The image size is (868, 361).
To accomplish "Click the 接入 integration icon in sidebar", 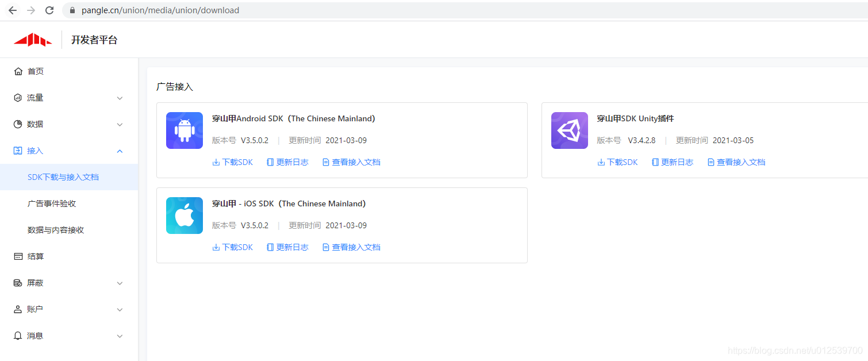I will (18, 151).
